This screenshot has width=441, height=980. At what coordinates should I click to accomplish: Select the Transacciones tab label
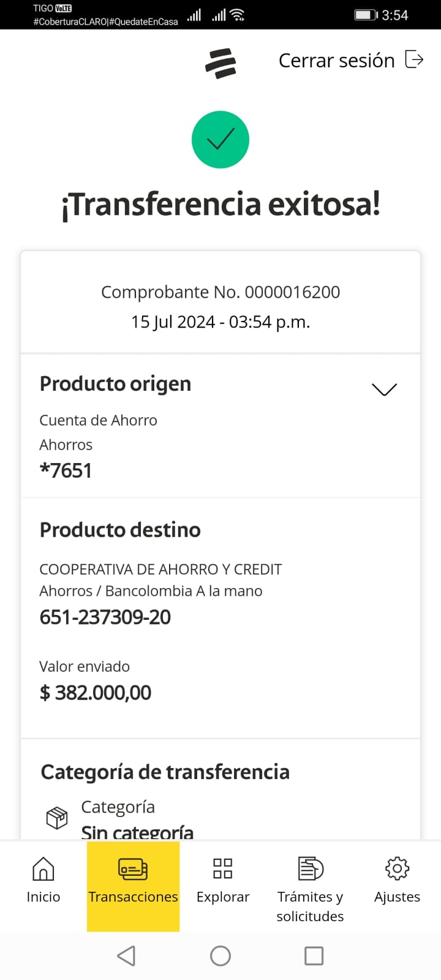(x=133, y=897)
